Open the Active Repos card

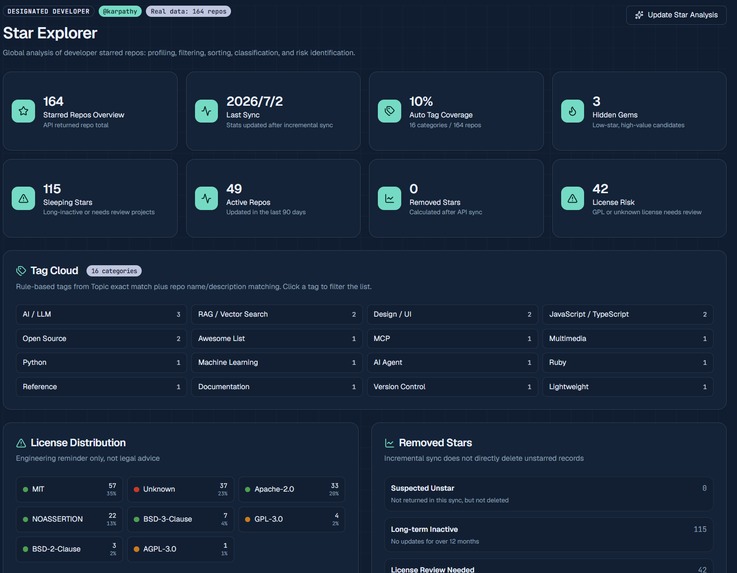pos(273,198)
